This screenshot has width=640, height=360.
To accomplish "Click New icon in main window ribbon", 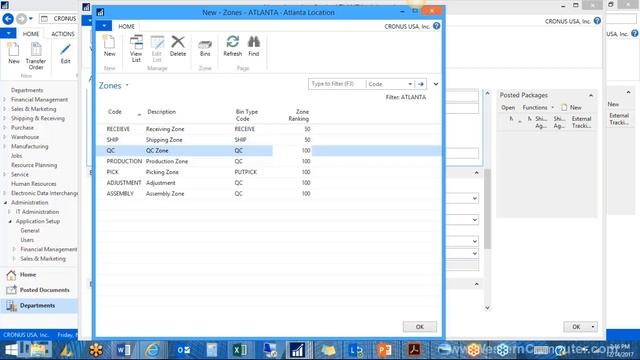I will pos(13,53).
